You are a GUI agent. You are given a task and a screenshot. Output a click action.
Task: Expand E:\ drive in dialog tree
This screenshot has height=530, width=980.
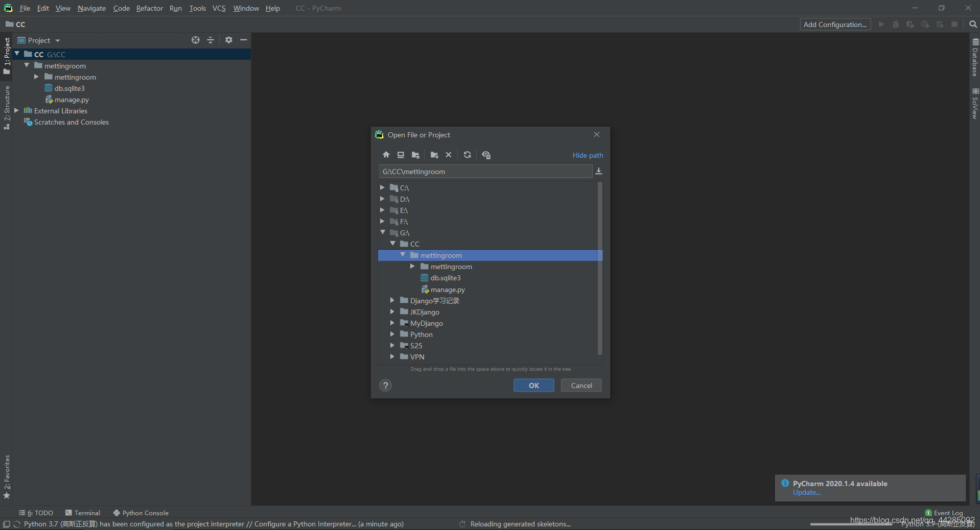[x=382, y=210]
